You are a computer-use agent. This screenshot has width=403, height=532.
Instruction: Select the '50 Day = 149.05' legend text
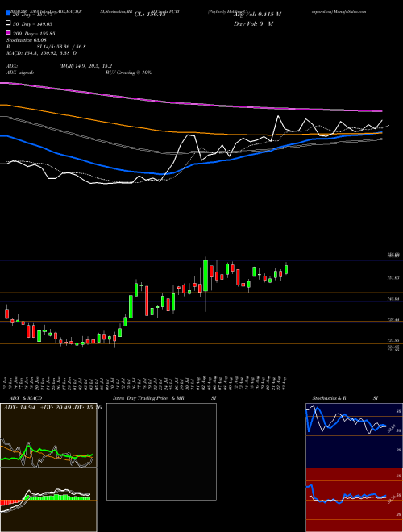coord(34,23)
